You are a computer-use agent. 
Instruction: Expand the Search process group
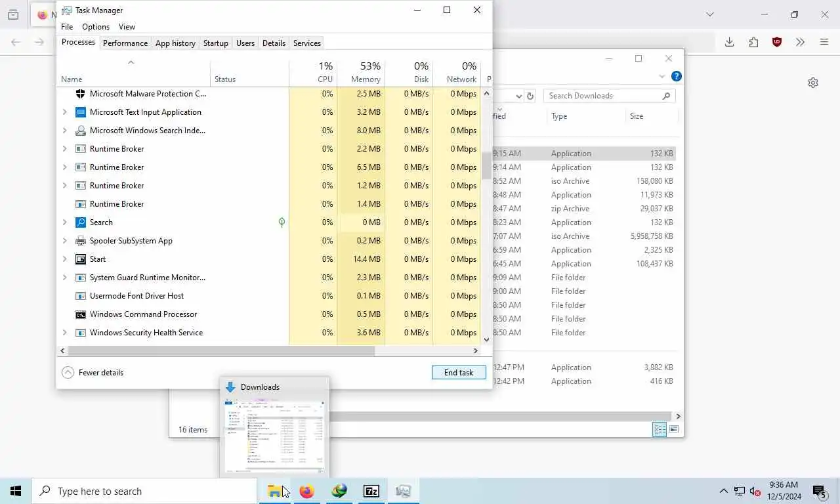pos(64,222)
